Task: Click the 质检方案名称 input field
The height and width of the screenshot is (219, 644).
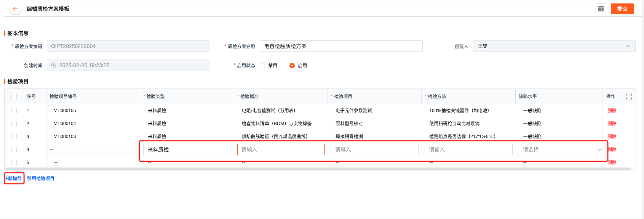Action: click(341, 46)
